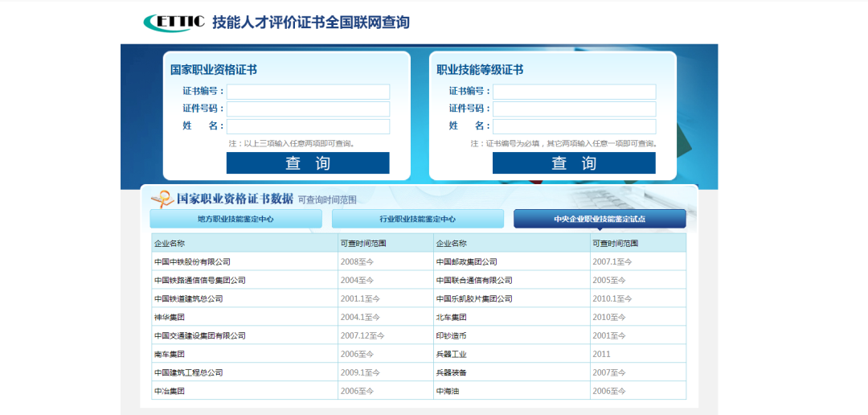
Task: Click the 2007.1至今 time range cell
Action: [x=638, y=261]
